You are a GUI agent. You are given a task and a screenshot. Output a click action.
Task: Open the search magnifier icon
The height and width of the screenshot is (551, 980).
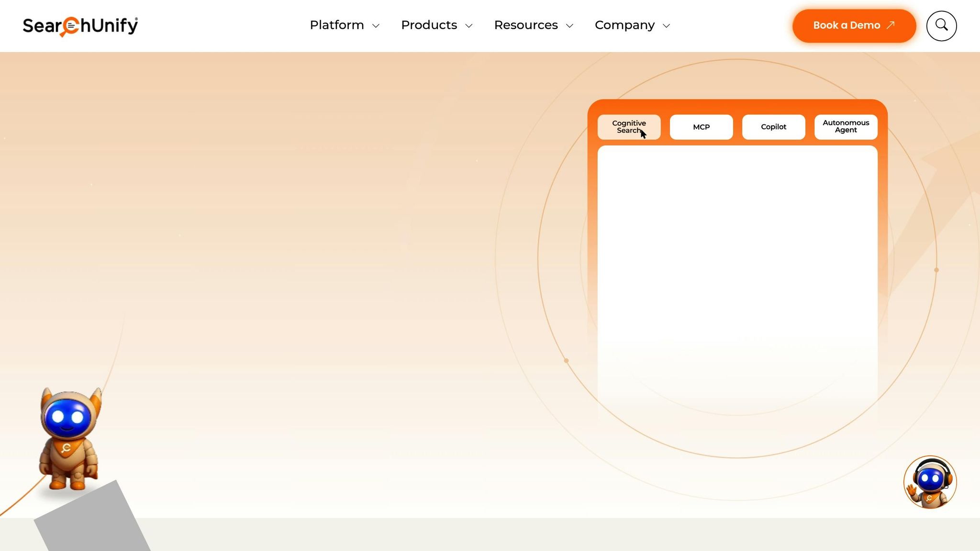click(941, 25)
